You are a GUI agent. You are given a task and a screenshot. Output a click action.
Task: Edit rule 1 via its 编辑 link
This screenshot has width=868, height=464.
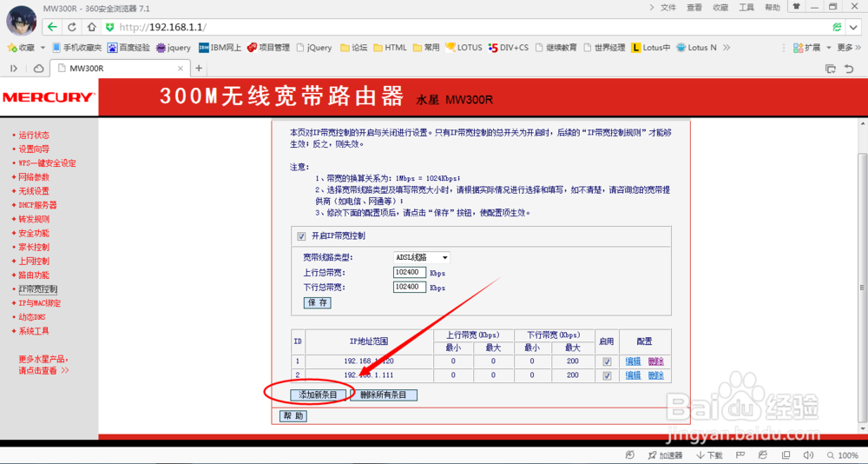point(633,361)
